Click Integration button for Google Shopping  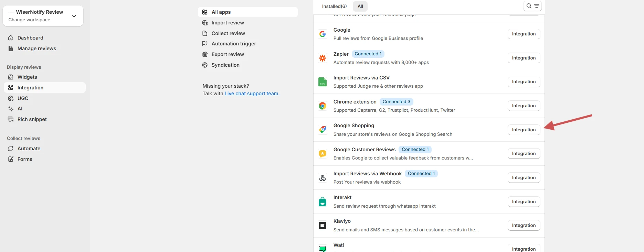click(x=524, y=130)
